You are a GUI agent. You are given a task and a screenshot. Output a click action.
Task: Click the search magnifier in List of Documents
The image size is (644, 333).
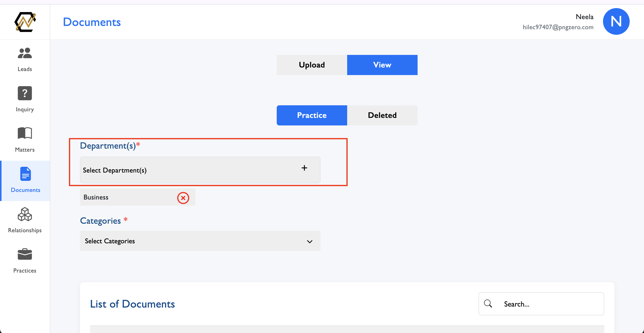[x=488, y=304]
